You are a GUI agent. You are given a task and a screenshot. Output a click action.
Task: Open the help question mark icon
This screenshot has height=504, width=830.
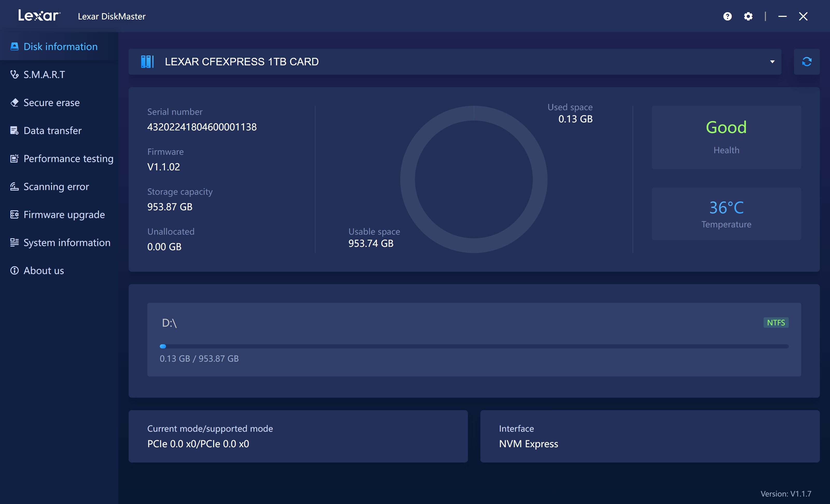(727, 16)
